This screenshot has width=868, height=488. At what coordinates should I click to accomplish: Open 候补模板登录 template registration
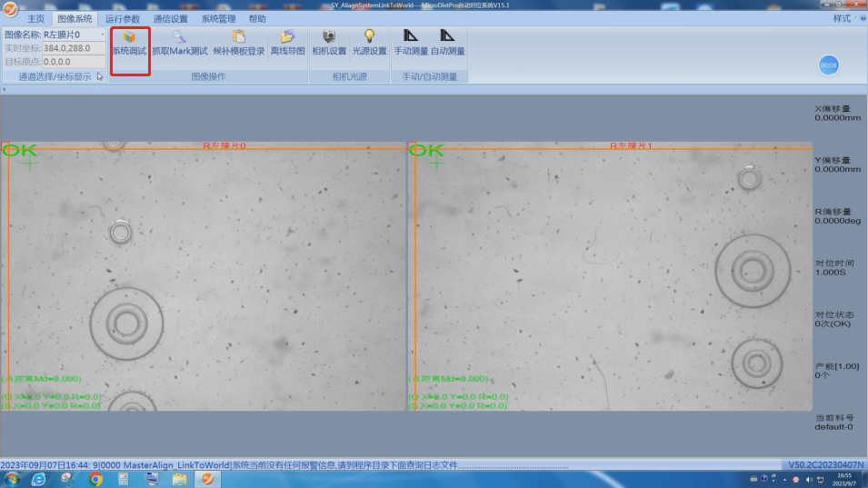click(x=239, y=37)
